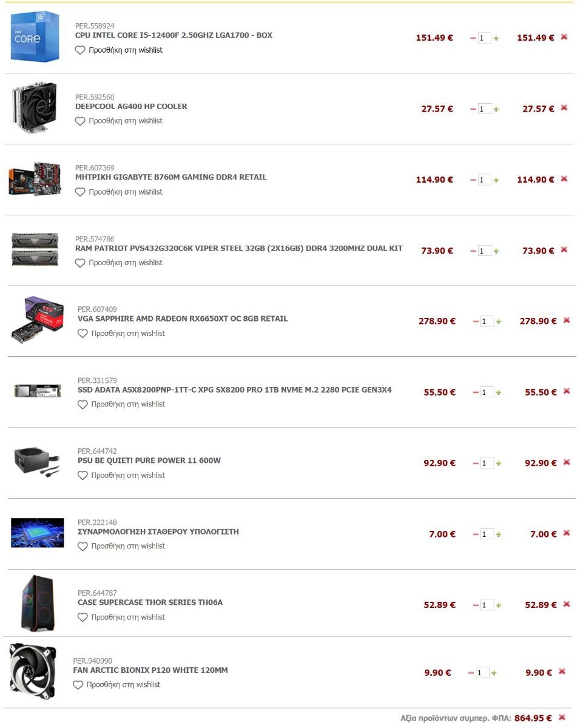
Task: Add Deepcool AG400 cooler to wishlist
Action: coord(119,121)
